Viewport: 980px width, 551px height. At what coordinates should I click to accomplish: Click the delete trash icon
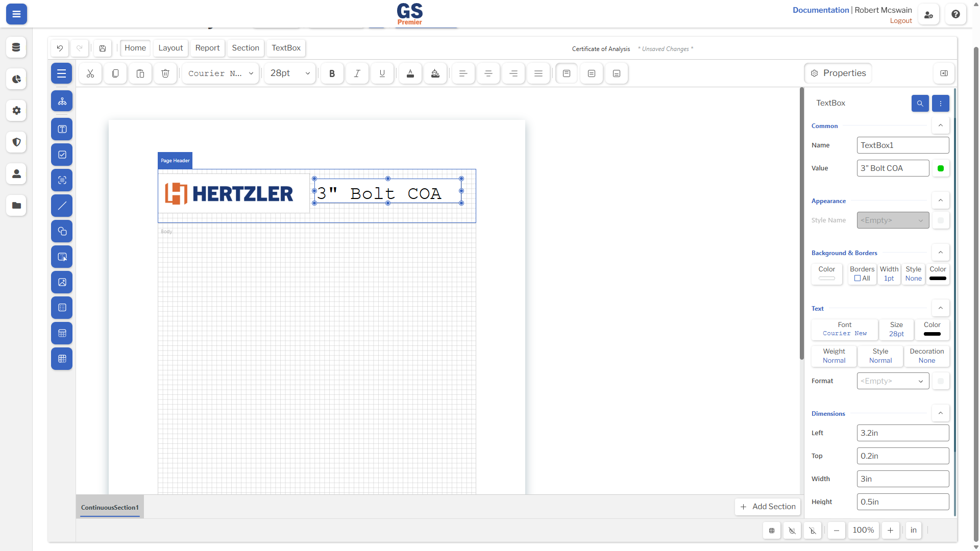tap(165, 73)
